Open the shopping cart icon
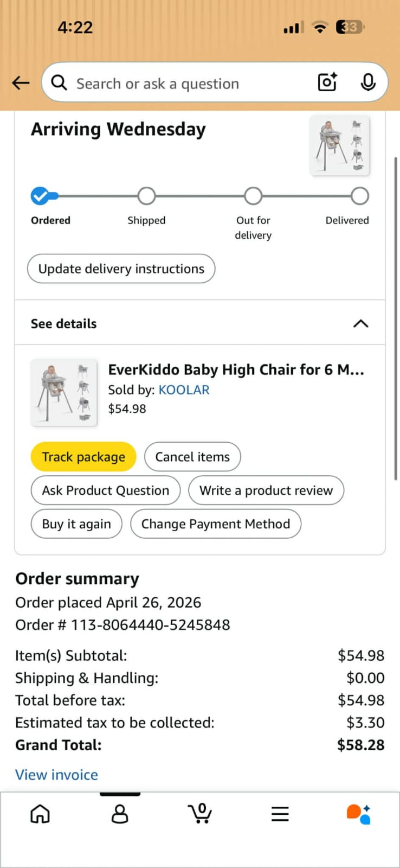The image size is (400, 868). click(200, 813)
